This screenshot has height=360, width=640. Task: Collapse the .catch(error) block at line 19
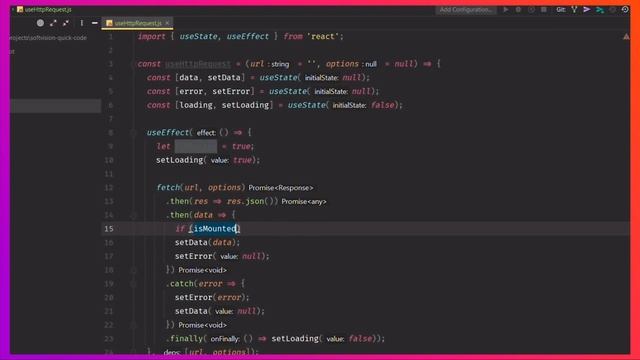pos(133,284)
